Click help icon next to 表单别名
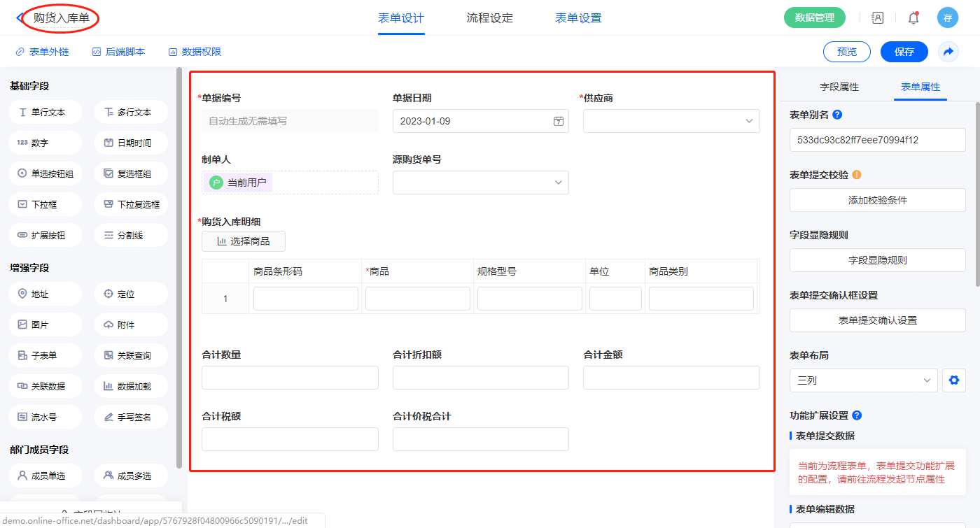Screen dimensions: 980x528 837,115
